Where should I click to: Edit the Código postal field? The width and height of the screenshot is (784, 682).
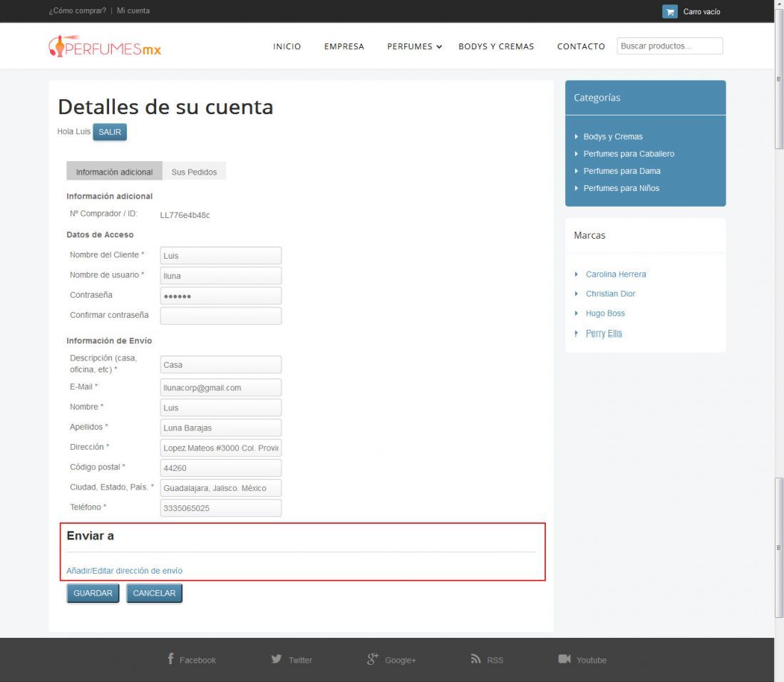click(x=220, y=467)
